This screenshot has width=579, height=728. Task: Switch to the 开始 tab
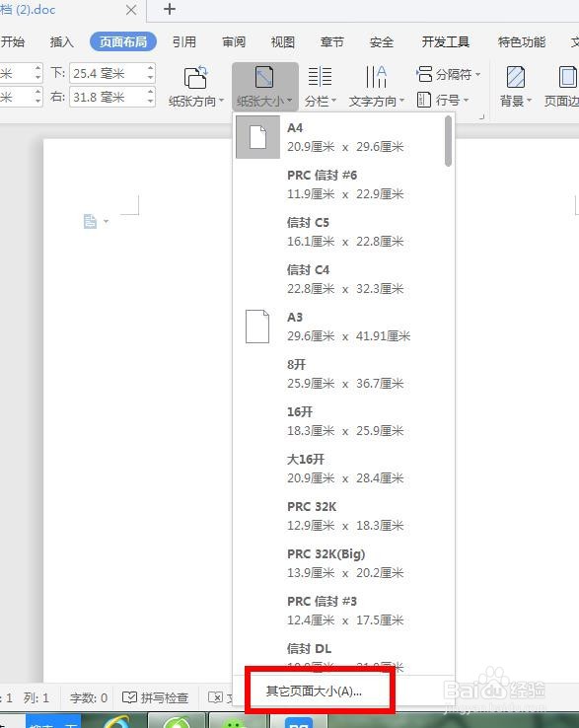click(13, 42)
